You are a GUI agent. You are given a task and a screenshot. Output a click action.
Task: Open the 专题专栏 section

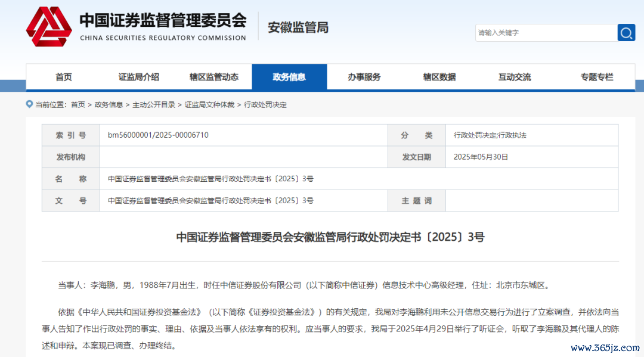(596, 76)
